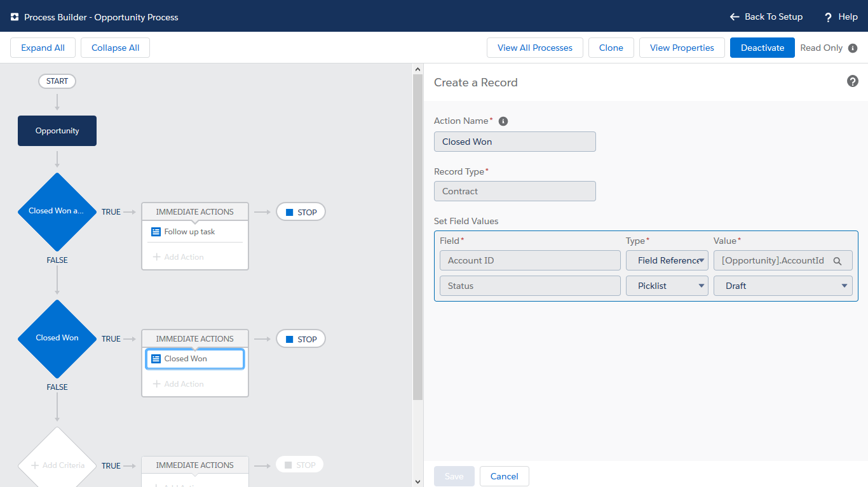Open the Field Reference type dropdown

pos(667,260)
